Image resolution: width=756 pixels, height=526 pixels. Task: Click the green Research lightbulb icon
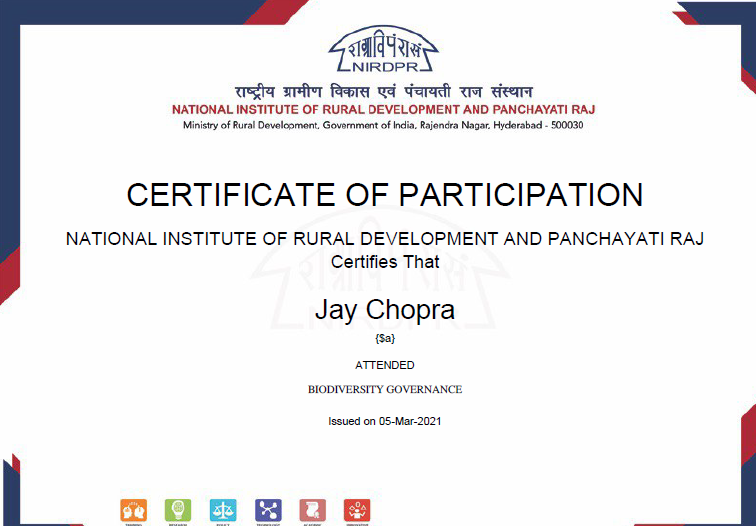pyautogui.click(x=178, y=511)
